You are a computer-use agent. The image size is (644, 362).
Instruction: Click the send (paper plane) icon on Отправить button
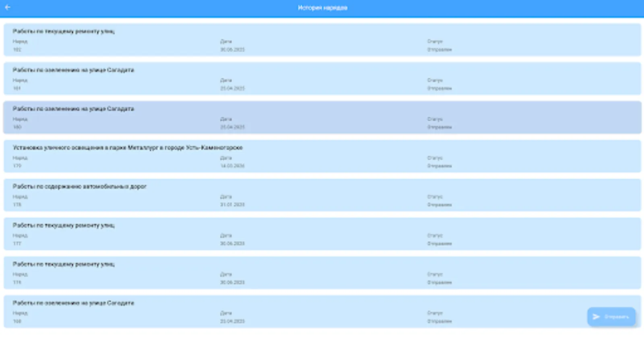pyautogui.click(x=597, y=317)
